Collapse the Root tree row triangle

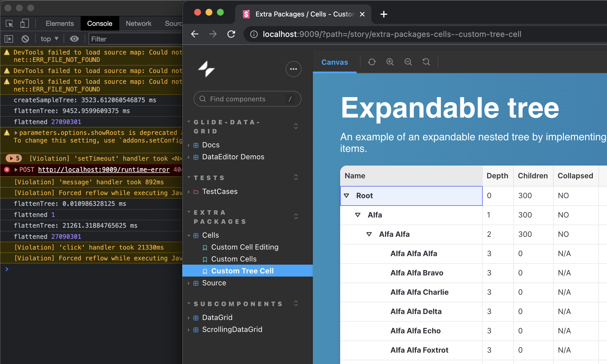point(346,196)
